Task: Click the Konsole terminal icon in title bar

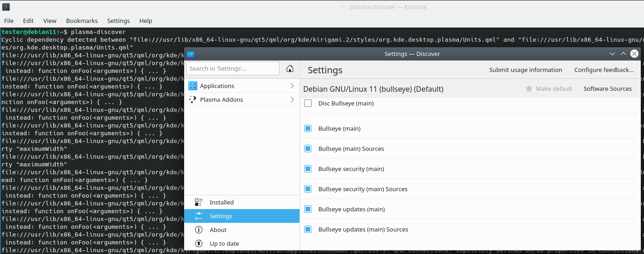Action: click(x=6, y=7)
